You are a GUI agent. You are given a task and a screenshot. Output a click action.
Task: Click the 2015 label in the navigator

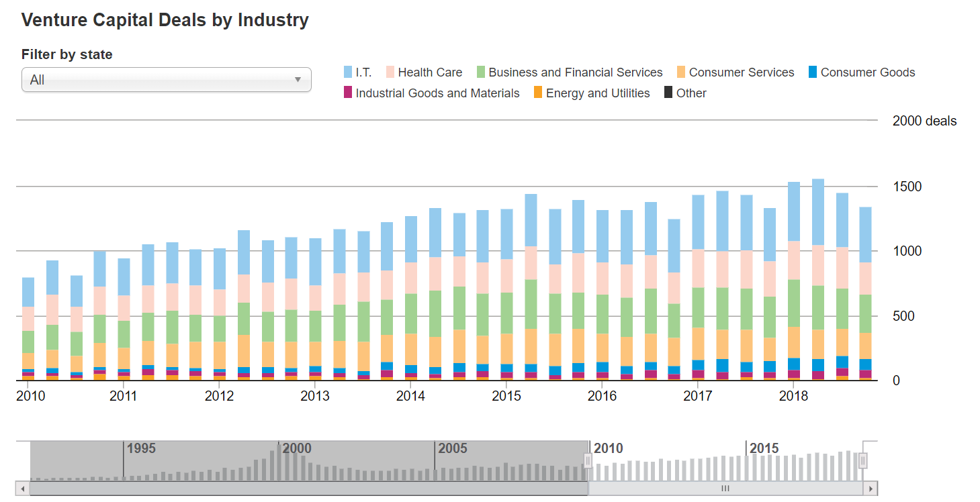[x=764, y=448]
